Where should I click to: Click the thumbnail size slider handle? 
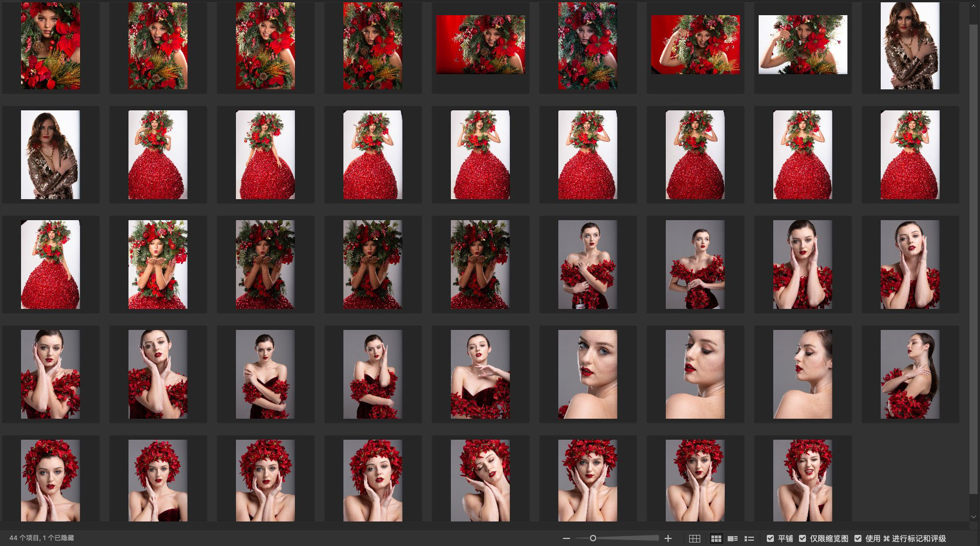tap(593, 538)
